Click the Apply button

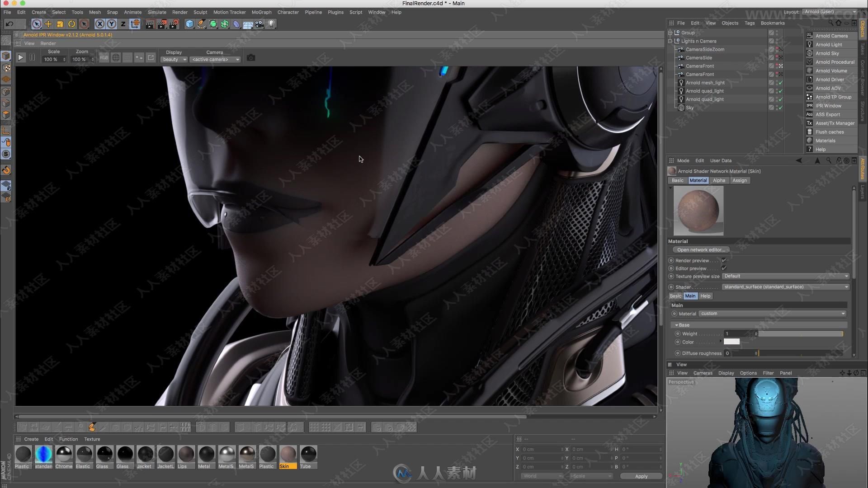click(x=641, y=476)
